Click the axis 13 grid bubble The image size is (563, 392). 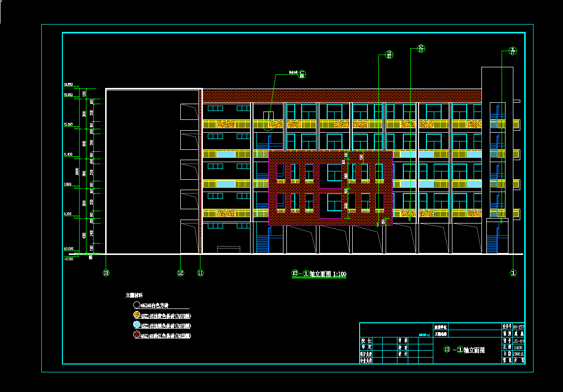point(106,273)
